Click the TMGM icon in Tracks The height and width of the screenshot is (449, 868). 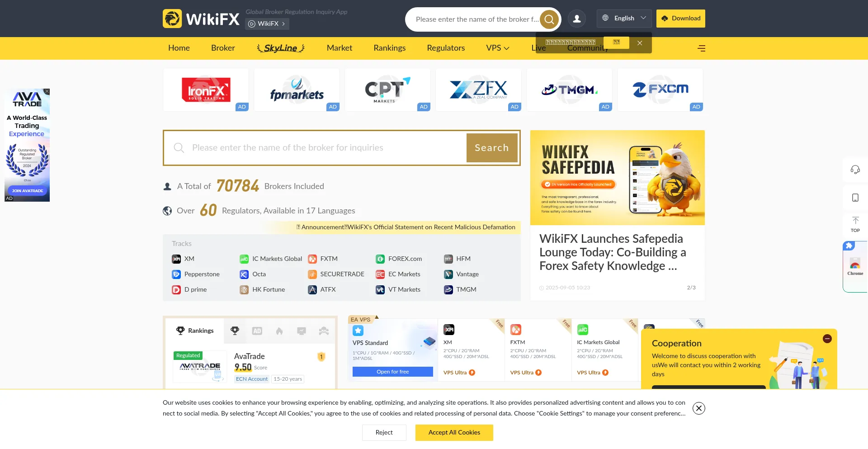point(448,290)
